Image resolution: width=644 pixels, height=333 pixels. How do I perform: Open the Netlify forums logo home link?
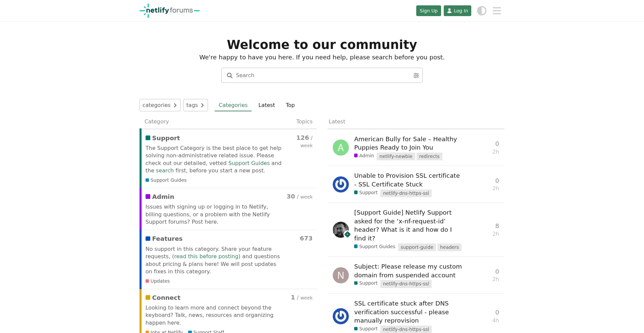169,11
